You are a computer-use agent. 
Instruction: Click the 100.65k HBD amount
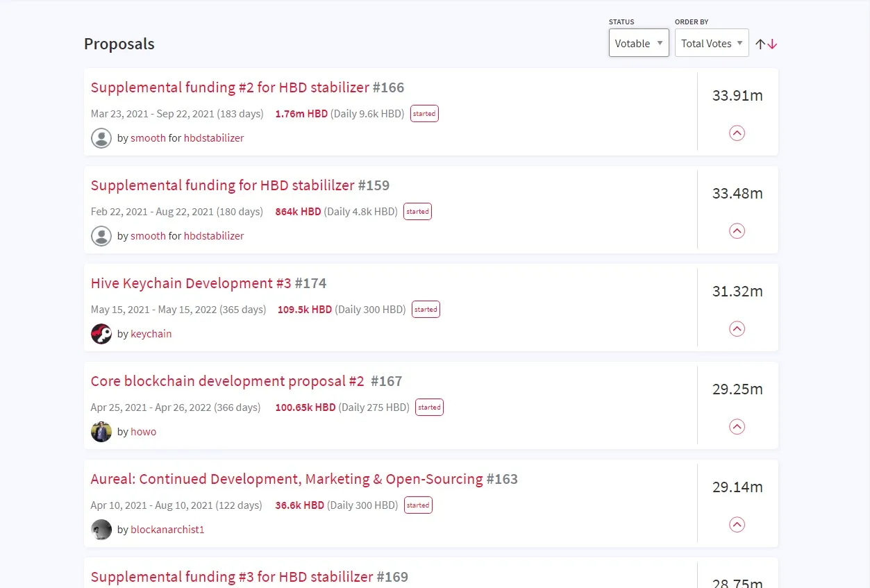click(x=306, y=408)
